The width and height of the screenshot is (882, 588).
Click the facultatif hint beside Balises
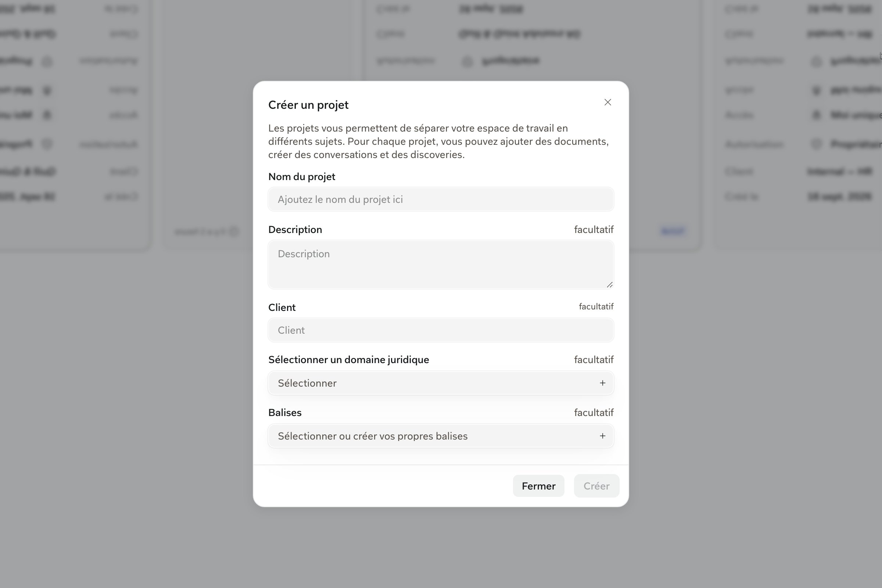pyautogui.click(x=594, y=412)
